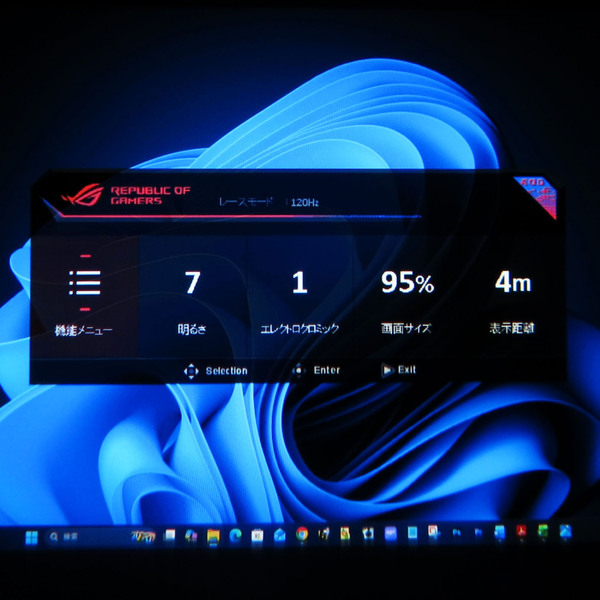This screenshot has width=600, height=600.
Task: Open the Mail envelope icon on taskbar
Action: pos(280,535)
